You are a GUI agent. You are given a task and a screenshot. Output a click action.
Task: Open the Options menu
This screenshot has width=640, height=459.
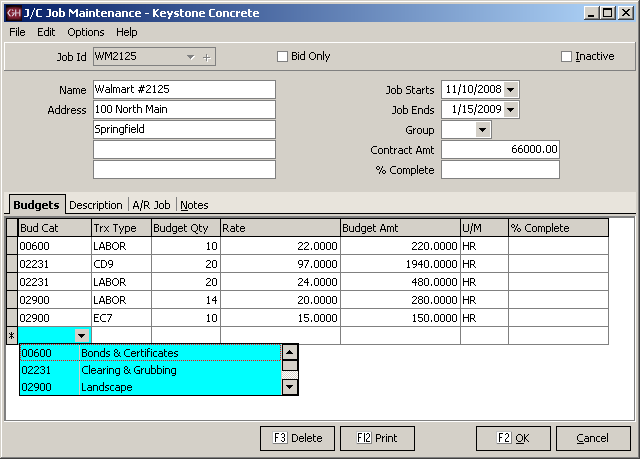click(85, 32)
